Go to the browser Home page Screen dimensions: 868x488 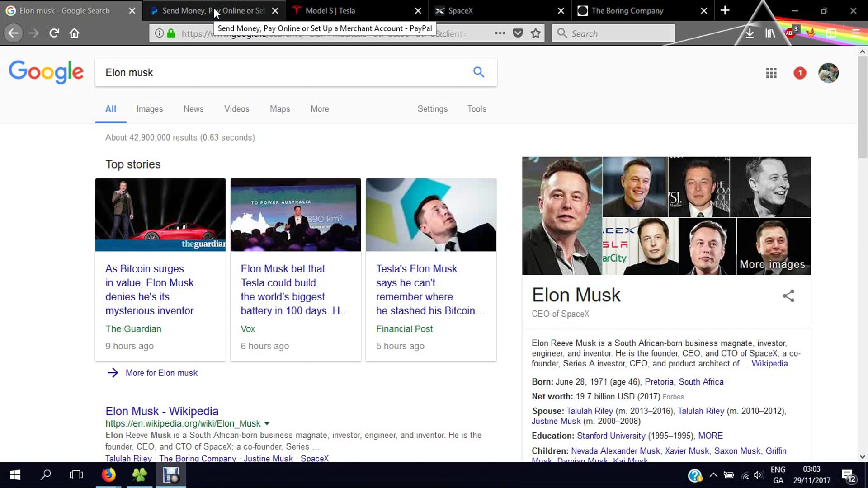[74, 33]
